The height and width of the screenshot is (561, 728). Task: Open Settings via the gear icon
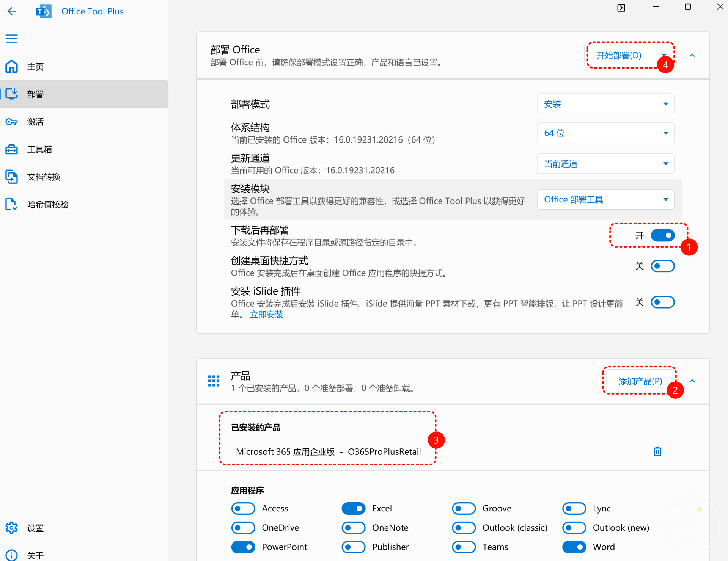[12, 528]
